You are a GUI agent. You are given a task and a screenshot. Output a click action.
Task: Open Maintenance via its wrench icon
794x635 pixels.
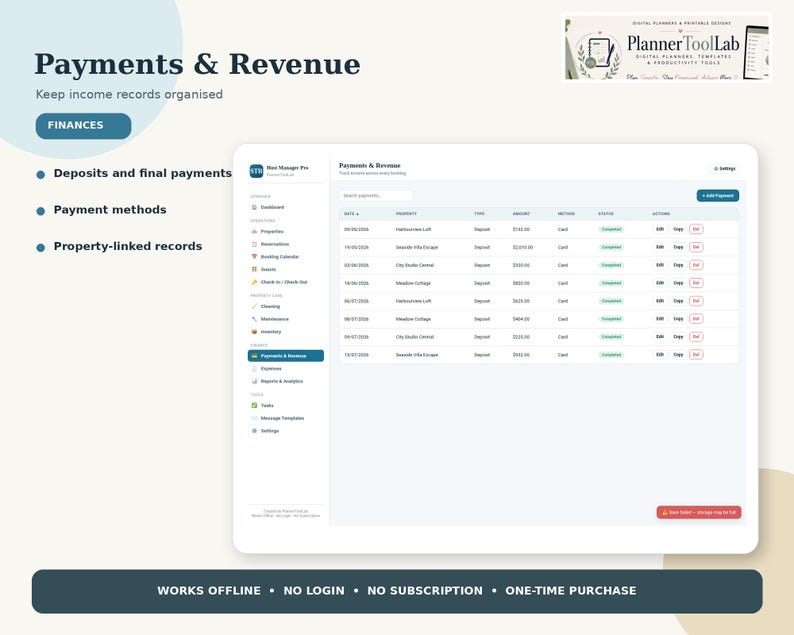pyautogui.click(x=254, y=319)
